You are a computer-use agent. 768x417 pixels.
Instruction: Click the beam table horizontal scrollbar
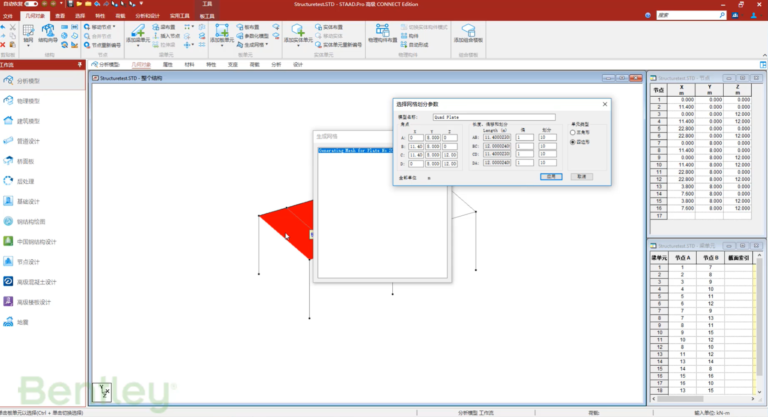coord(703,399)
